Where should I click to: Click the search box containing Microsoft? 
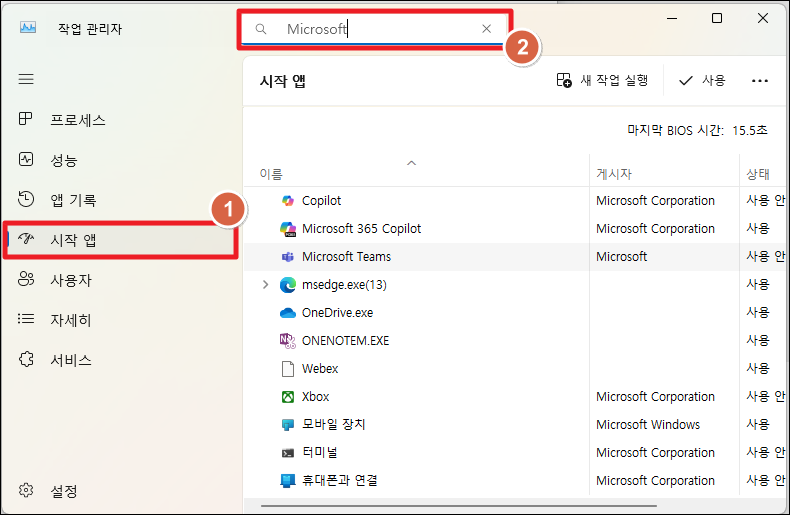373,29
